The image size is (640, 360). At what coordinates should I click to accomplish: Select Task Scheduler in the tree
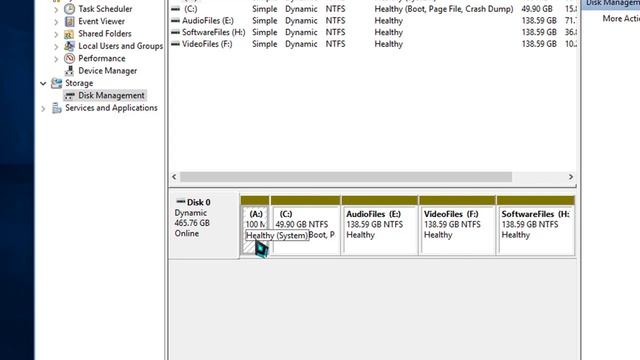105,9
